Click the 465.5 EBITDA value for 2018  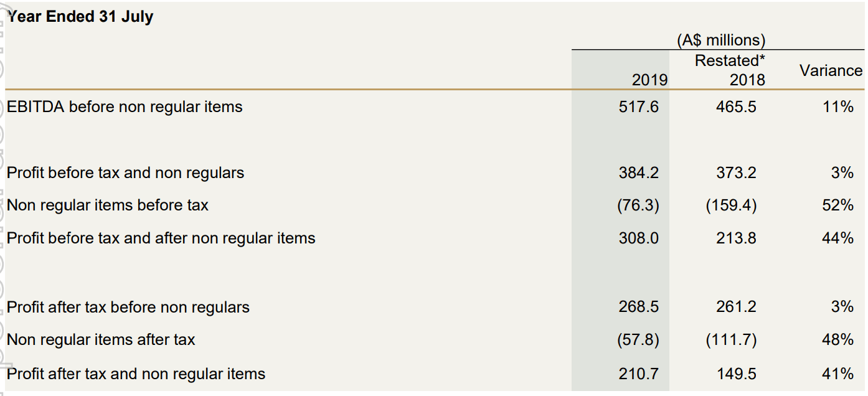[736, 107]
